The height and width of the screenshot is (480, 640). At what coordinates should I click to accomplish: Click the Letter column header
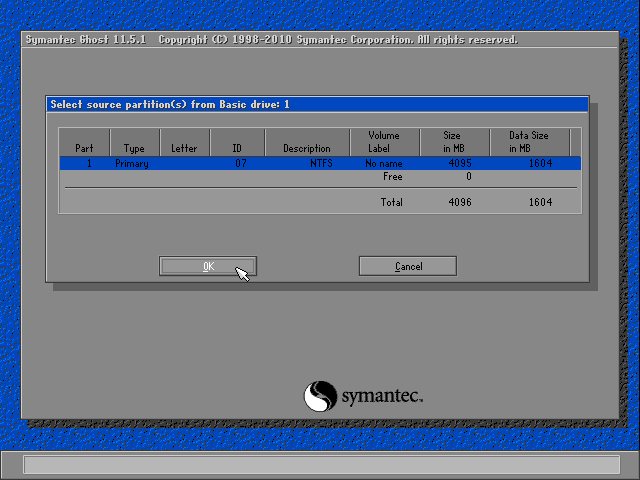184,142
